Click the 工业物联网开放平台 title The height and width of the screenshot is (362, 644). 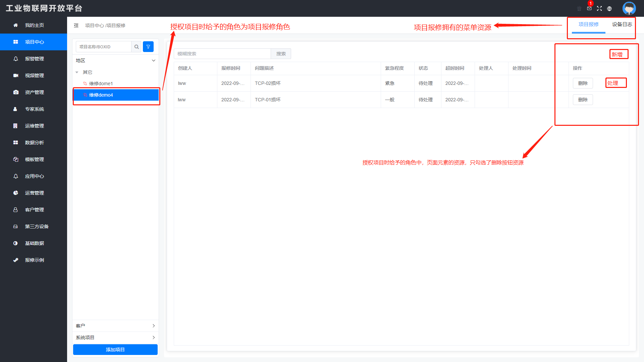coord(44,8)
